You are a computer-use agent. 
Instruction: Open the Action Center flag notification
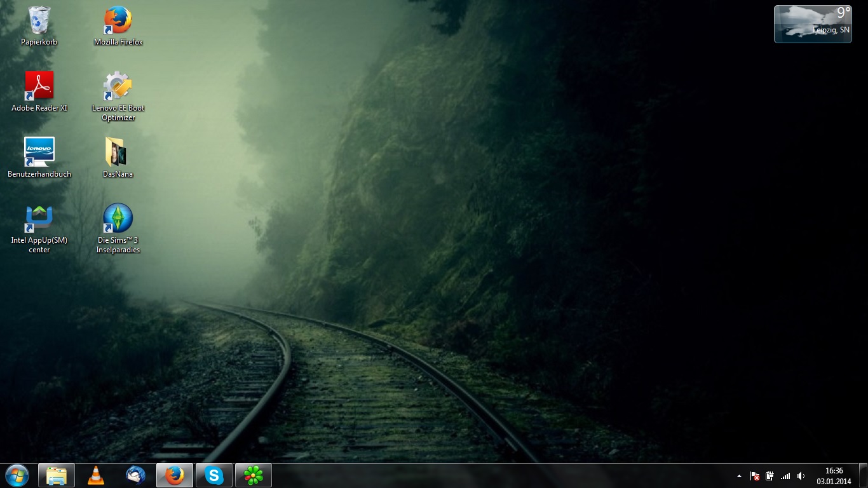(755, 476)
